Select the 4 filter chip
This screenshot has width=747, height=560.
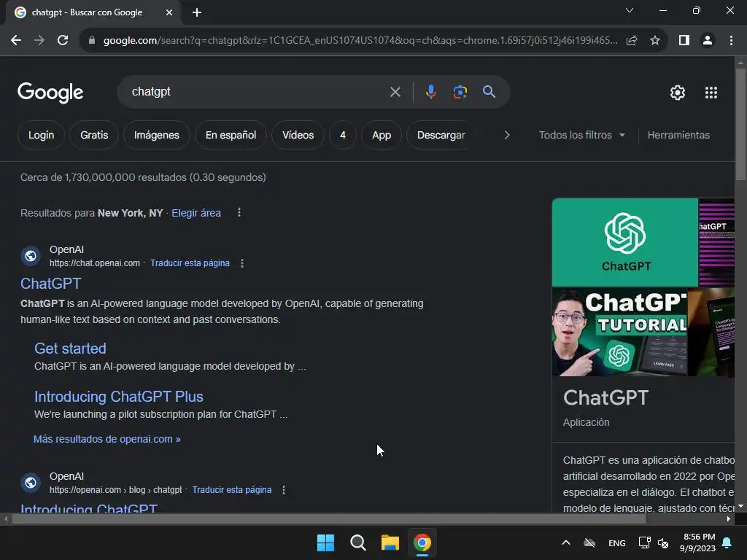click(343, 135)
